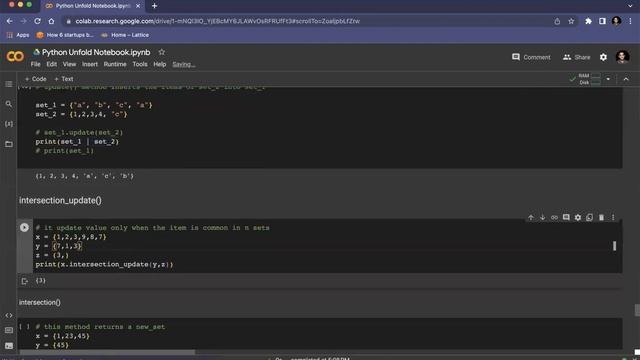Open the terminal icon in sidebar
640x360 pixels.
(9, 345)
